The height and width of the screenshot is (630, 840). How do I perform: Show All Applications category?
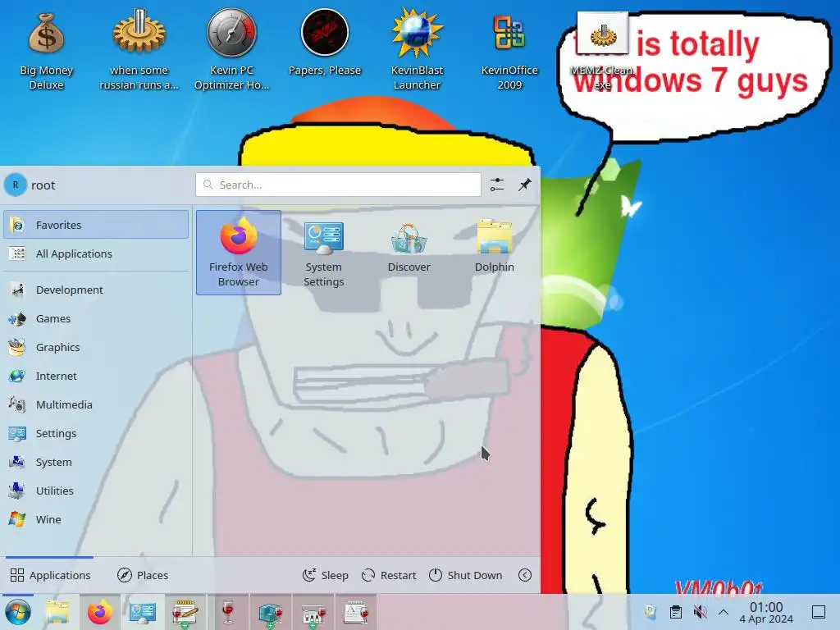[x=96, y=253]
